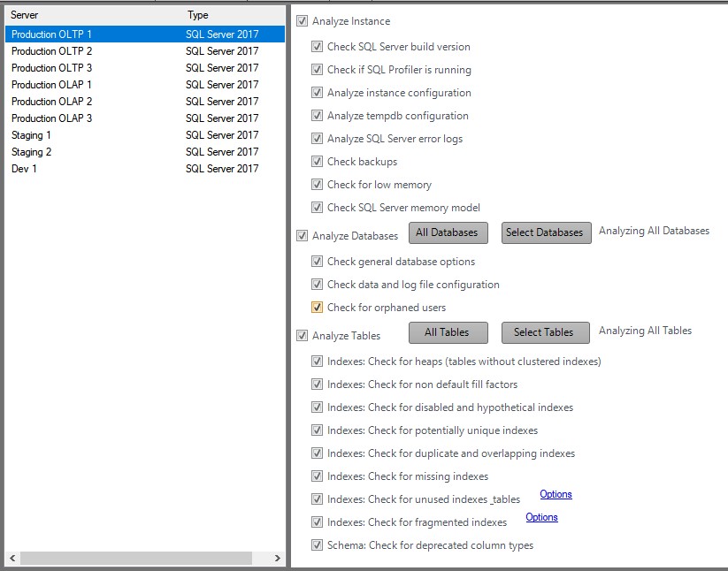The image size is (728, 571).
Task: Uncheck Check for orphaned users
Action: [x=318, y=308]
